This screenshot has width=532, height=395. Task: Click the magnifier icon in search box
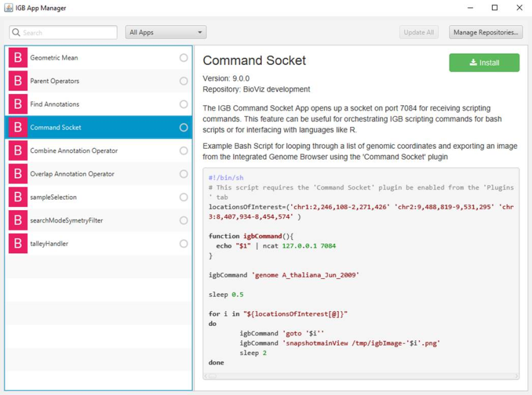click(x=16, y=32)
